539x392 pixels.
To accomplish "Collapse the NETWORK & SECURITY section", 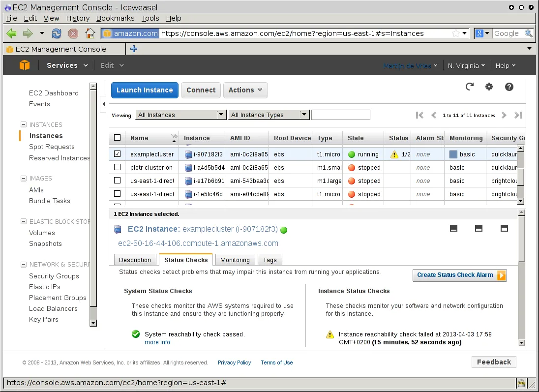I will click(x=24, y=265).
